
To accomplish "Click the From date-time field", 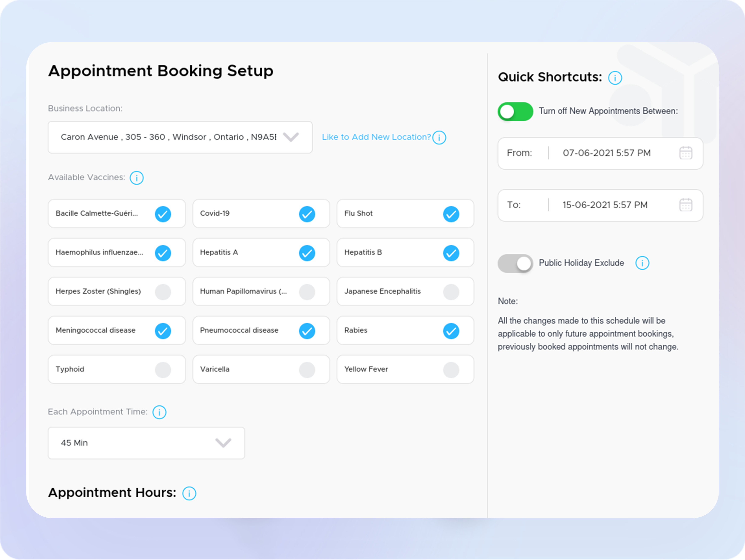I will pos(606,153).
